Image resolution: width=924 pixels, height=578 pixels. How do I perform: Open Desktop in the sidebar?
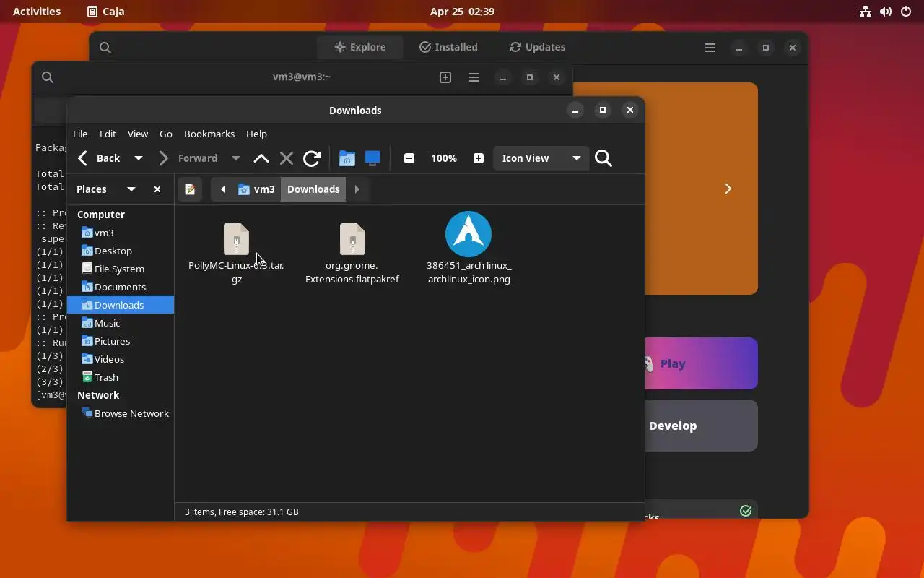coord(121,251)
